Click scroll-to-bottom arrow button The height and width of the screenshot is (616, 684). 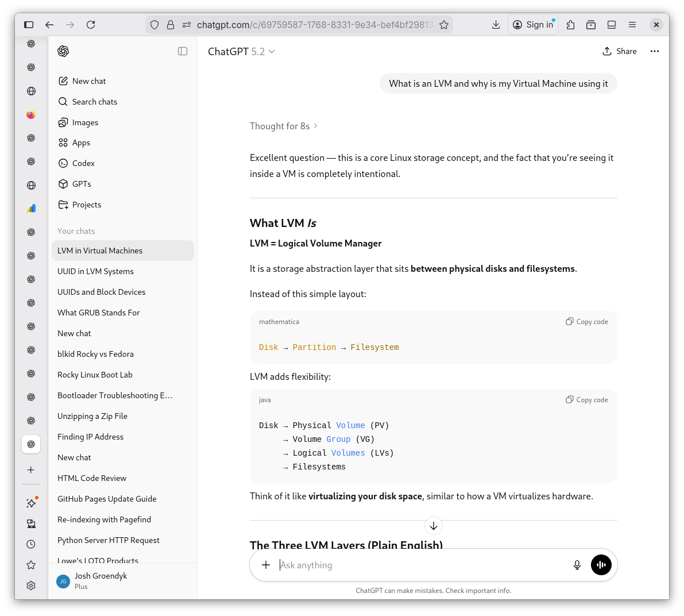434,526
